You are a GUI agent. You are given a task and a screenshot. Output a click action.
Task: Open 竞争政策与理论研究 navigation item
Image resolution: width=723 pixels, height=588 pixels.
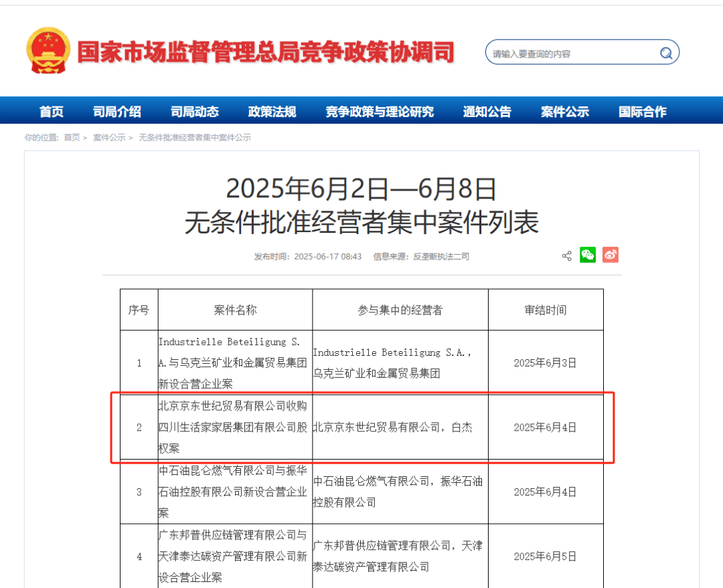coord(380,112)
